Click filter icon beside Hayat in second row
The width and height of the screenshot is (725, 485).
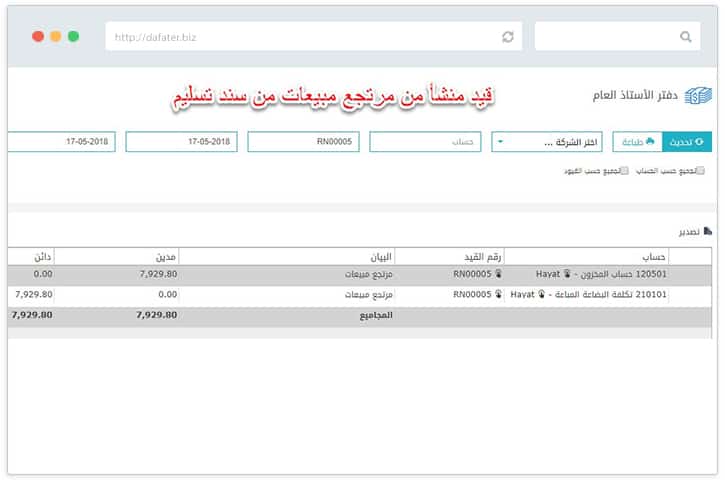pos(542,295)
